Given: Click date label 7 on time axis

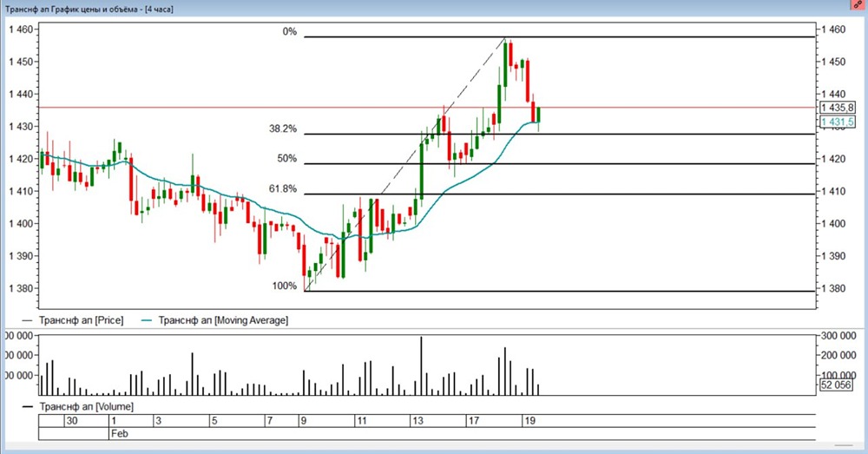Looking at the screenshot, I should 270,421.
